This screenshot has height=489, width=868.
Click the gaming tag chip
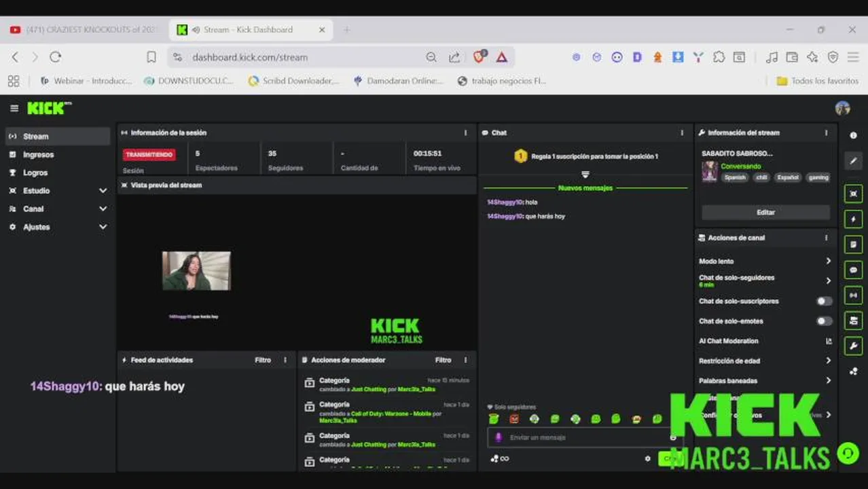(818, 177)
